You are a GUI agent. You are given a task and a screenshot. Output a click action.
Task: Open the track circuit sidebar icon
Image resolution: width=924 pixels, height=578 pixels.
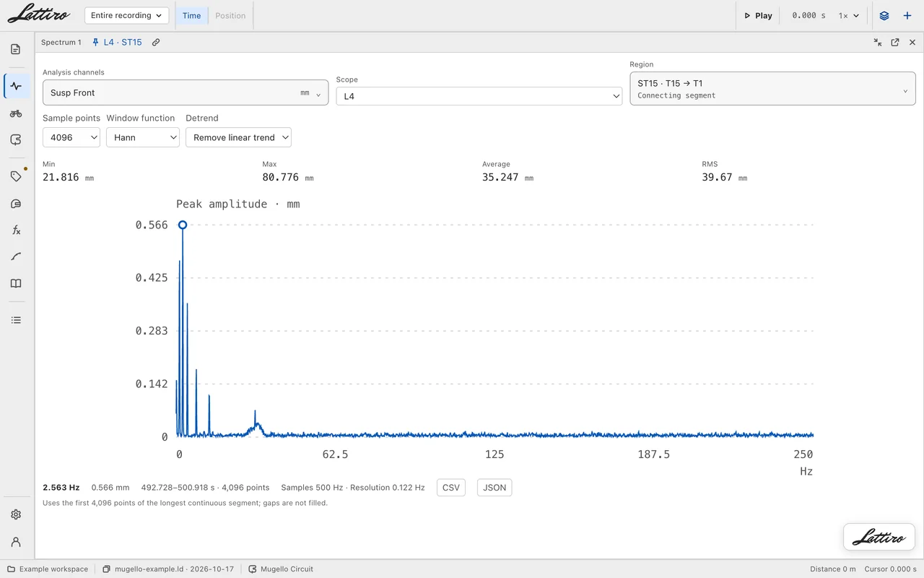point(16,140)
